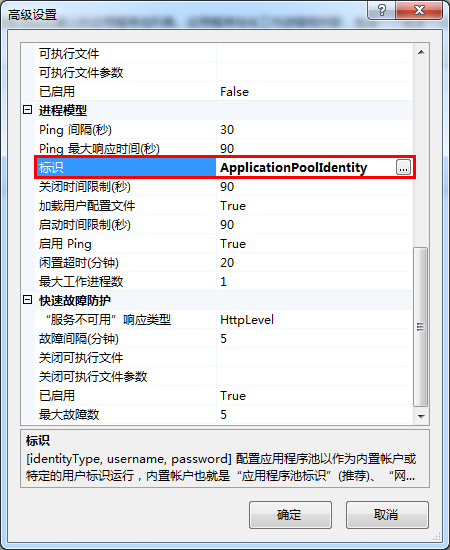Collapse the 快速故障防护 section
Image resolution: width=450 pixels, height=550 pixels.
[x=27, y=300]
